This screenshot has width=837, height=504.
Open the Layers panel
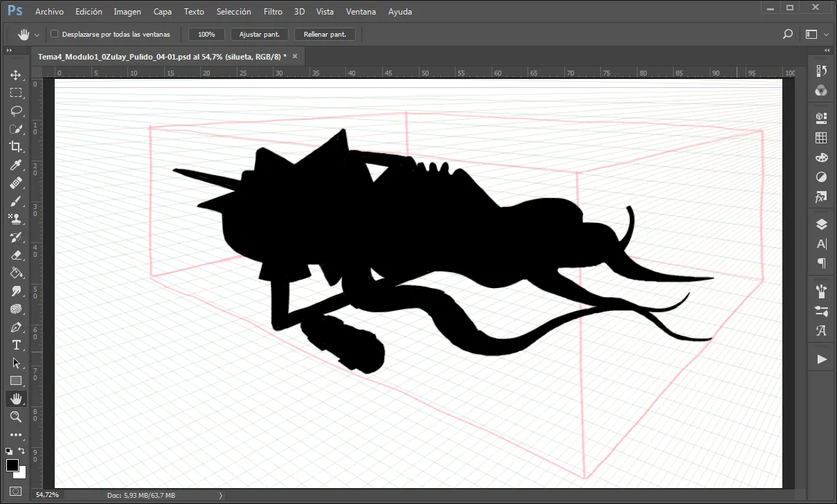pyautogui.click(x=822, y=224)
